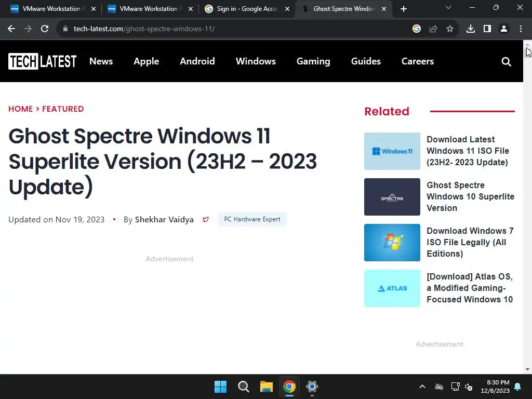Open the Windows Start menu
This screenshot has width=532, height=399.
tap(220, 387)
